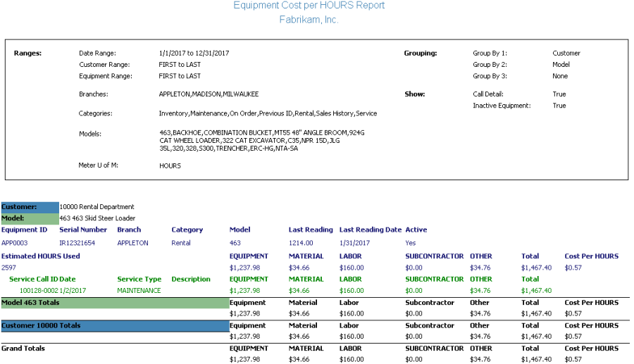Click the 463 463 Skid Steer Loader model name
The height and width of the screenshot is (364, 634).
tap(98, 218)
